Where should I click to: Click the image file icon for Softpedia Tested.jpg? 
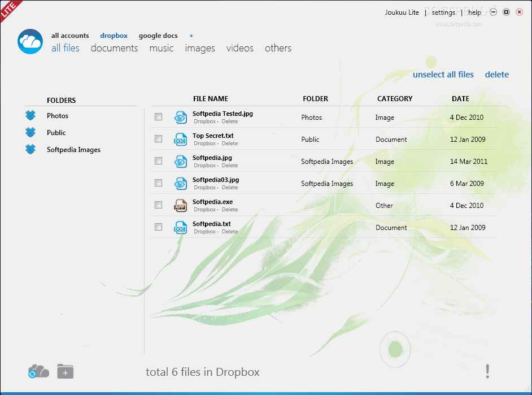(x=180, y=118)
